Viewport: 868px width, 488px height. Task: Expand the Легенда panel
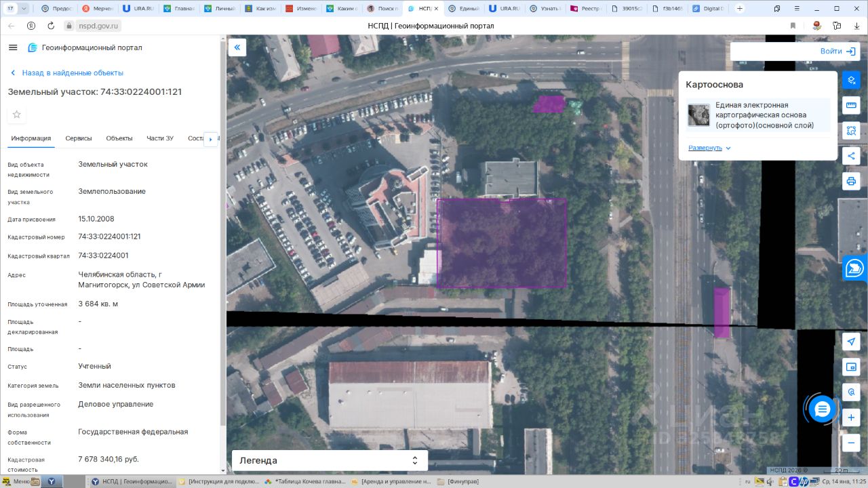tap(330, 460)
